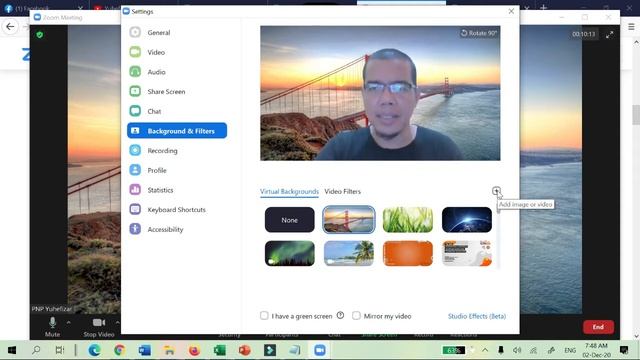Image resolution: width=640 pixels, height=360 pixels.
Task: Close the Settings dialog
Action: coord(511,11)
